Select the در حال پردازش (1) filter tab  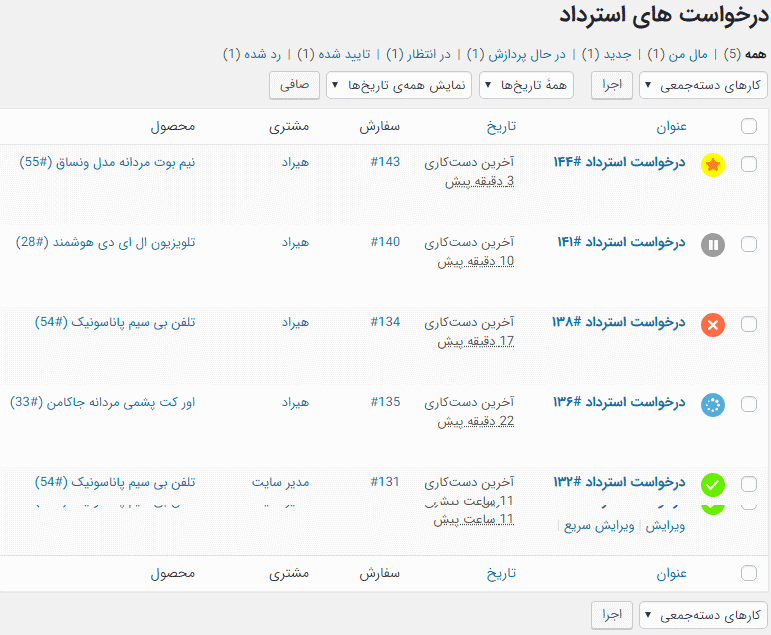(516, 54)
